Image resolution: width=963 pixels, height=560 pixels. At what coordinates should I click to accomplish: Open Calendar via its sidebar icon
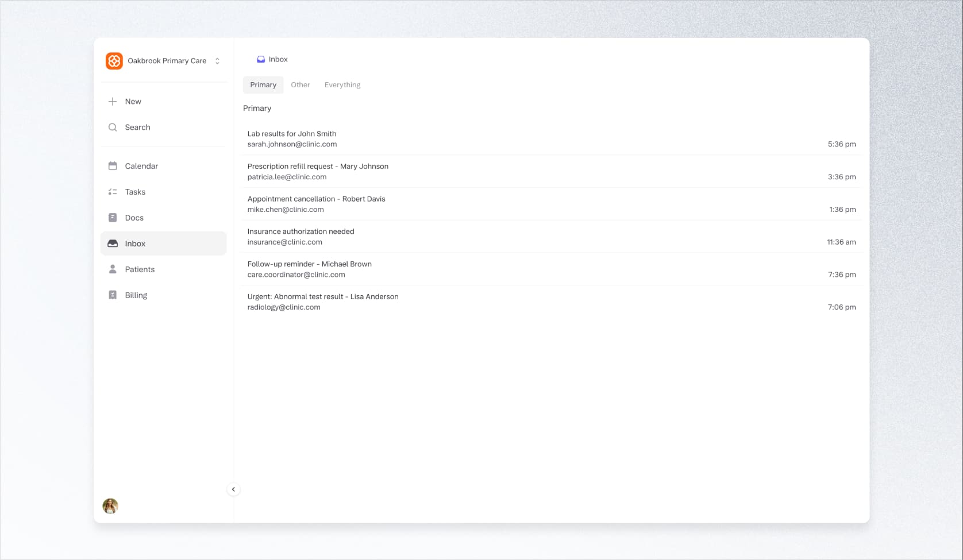coord(113,166)
